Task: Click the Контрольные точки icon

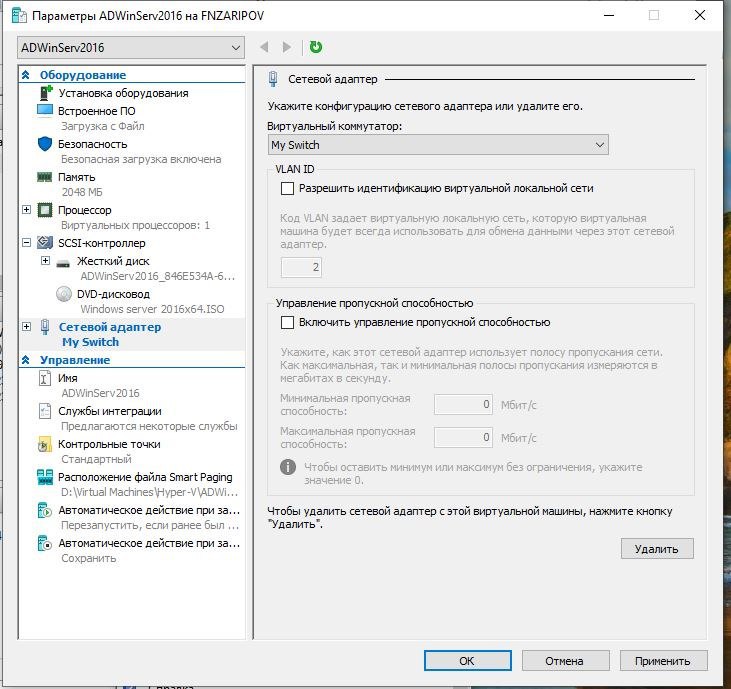Action: (x=44, y=444)
